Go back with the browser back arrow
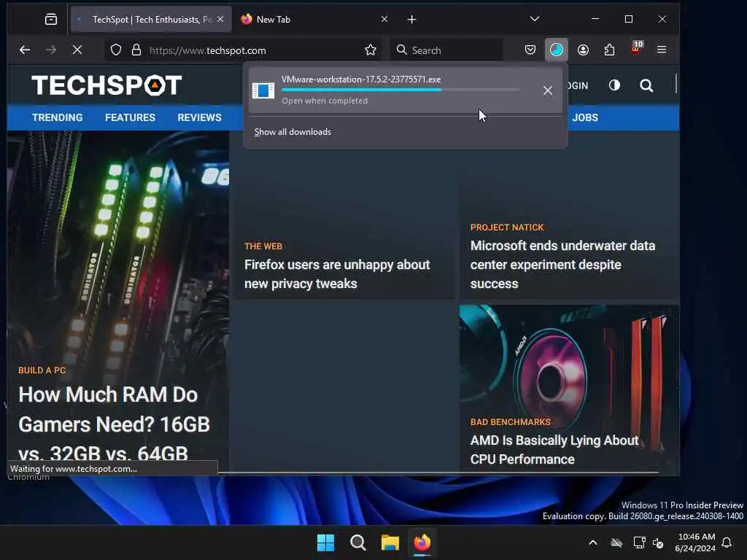The height and width of the screenshot is (560, 747). [x=25, y=50]
